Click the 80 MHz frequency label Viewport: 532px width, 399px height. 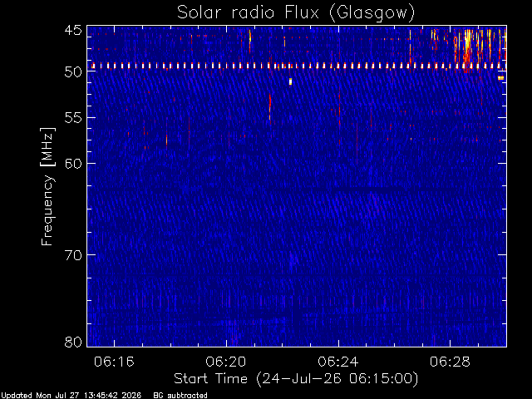(73, 342)
